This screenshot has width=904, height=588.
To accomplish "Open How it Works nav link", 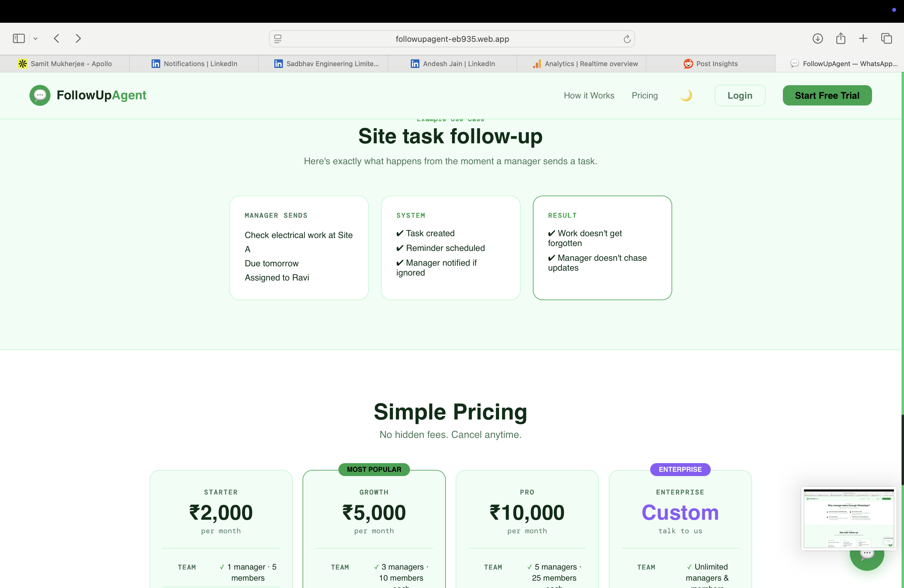I will [x=589, y=96].
